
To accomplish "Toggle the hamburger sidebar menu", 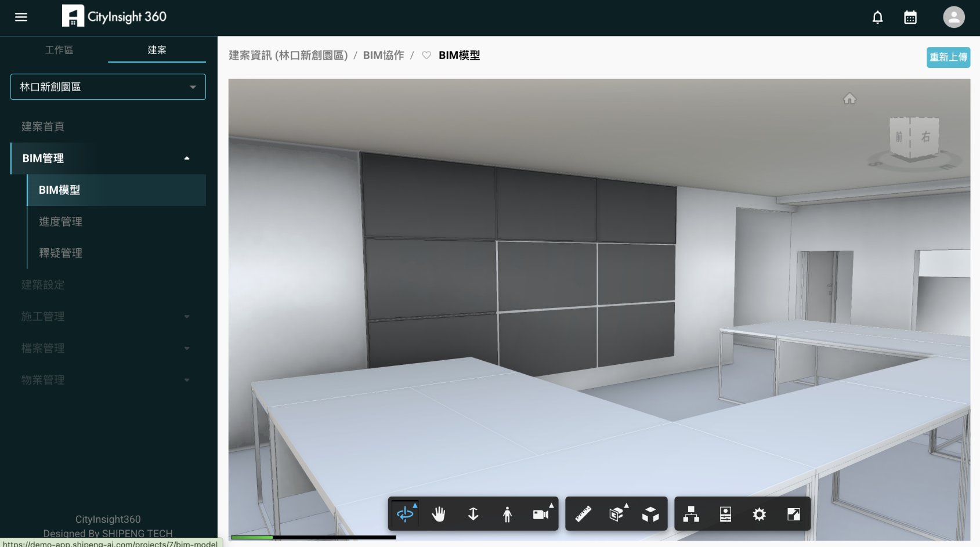I will (21, 17).
